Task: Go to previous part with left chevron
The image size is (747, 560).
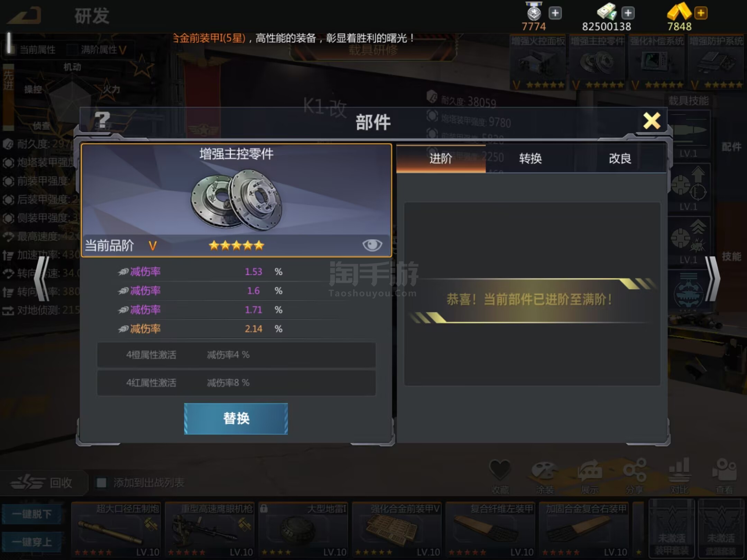Action: [x=42, y=279]
